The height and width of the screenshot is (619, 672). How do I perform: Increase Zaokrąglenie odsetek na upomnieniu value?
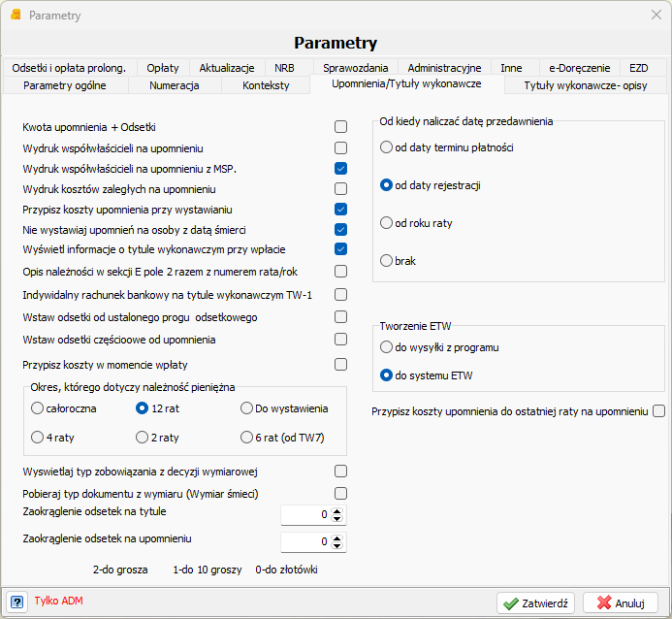pos(337,538)
